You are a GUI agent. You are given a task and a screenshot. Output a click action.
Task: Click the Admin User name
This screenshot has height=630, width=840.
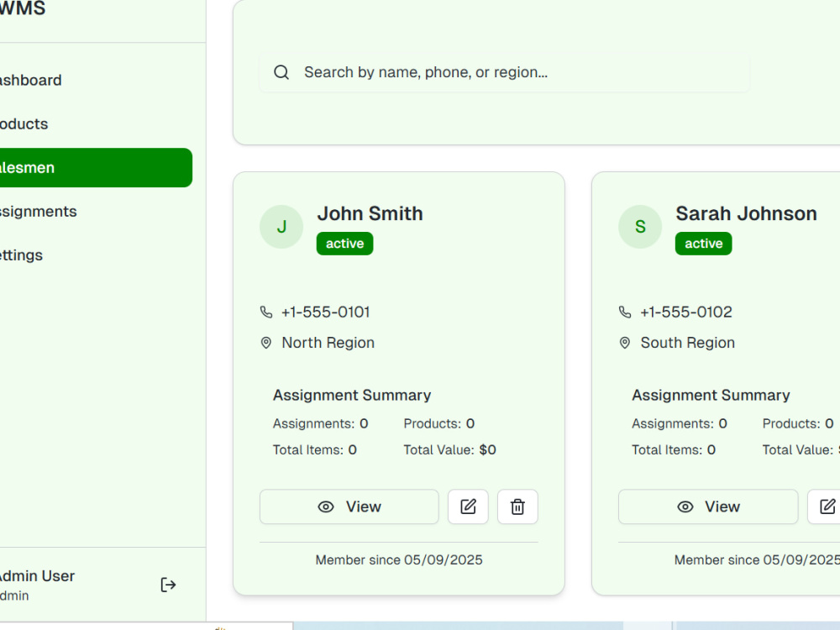36,576
